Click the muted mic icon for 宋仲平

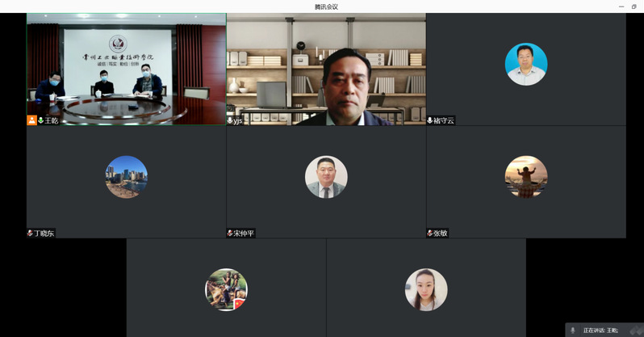[230, 234]
